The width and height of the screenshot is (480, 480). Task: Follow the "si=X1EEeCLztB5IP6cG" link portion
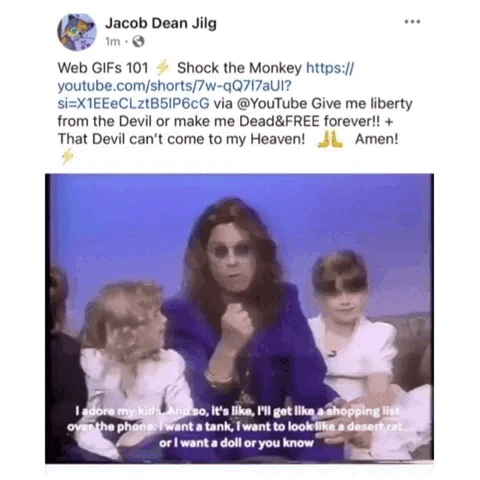click(133, 103)
